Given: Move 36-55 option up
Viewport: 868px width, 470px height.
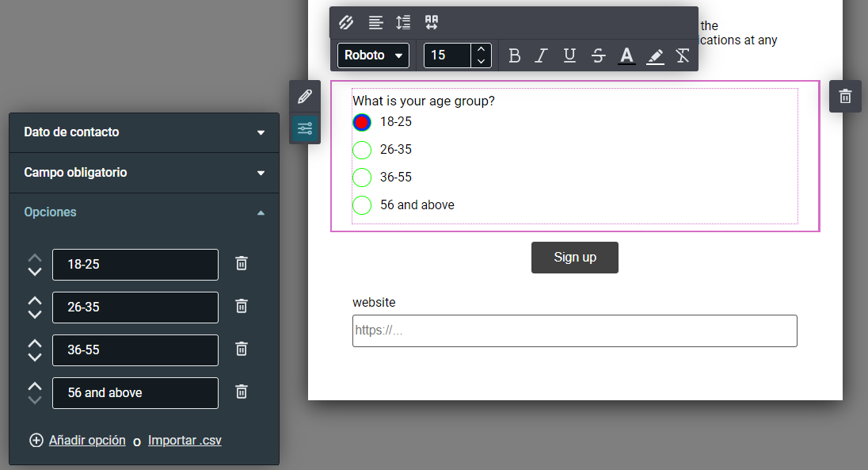Looking at the screenshot, I should coord(35,343).
